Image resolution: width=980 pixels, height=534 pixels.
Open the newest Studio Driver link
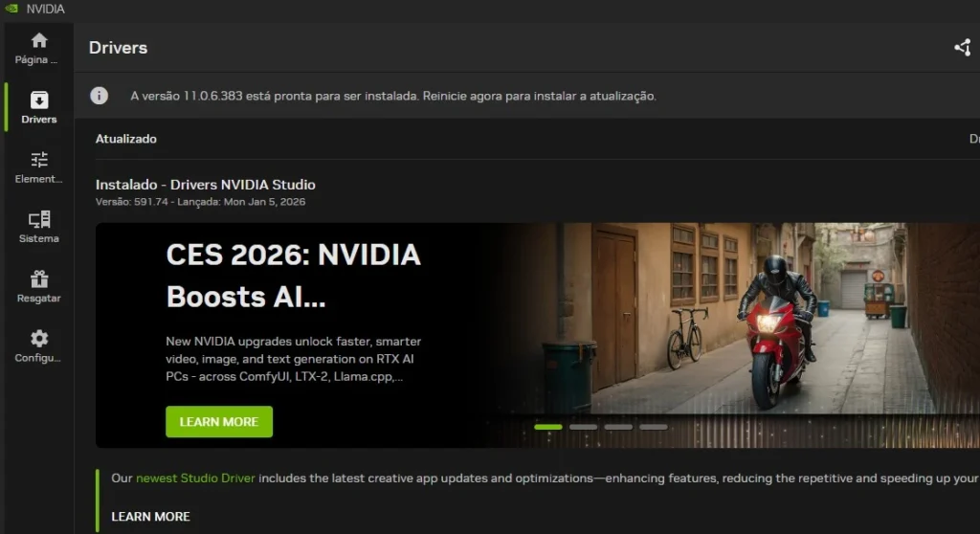point(195,478)
